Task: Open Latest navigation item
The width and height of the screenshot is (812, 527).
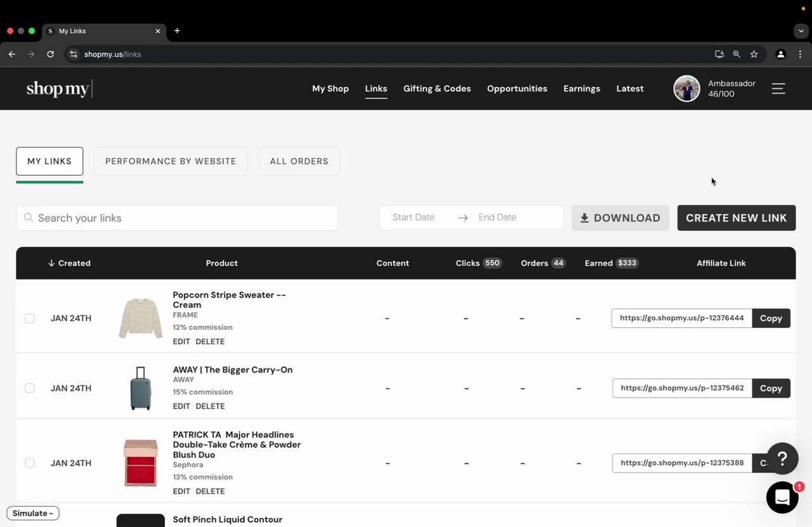Action: point(630,89)
